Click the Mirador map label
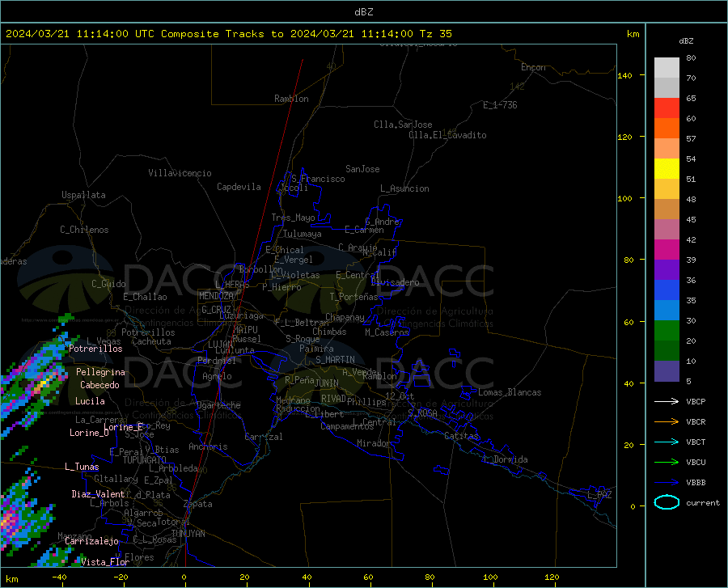Viewport: 728px width, 588px height. [x=374, y=443]
